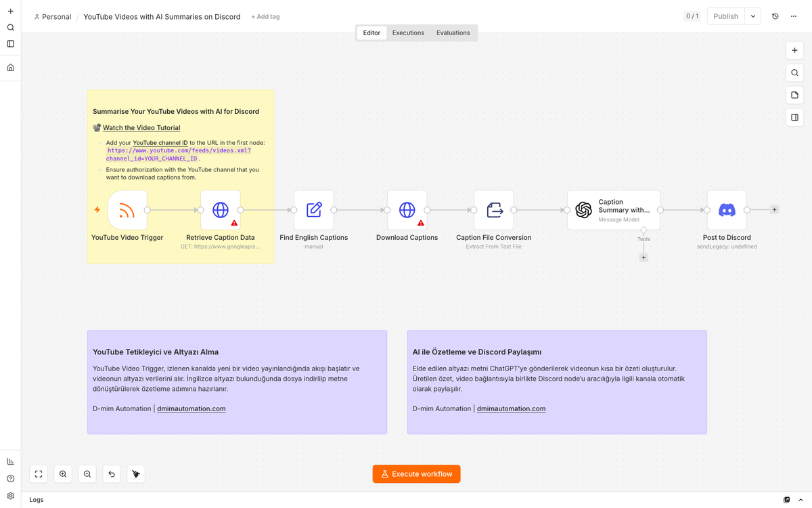
Task: Go to home via house icon
Action: [x=10, y=68]
